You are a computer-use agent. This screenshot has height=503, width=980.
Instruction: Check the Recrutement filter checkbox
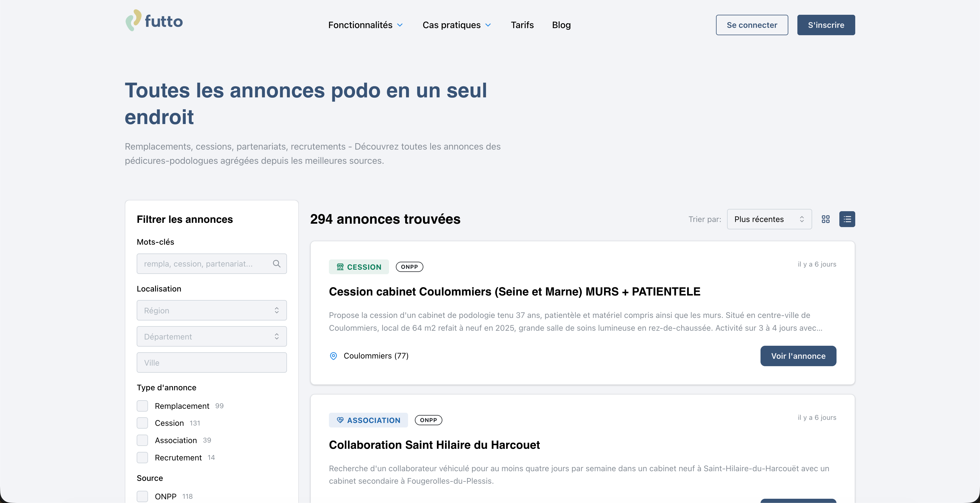[142, 458]
